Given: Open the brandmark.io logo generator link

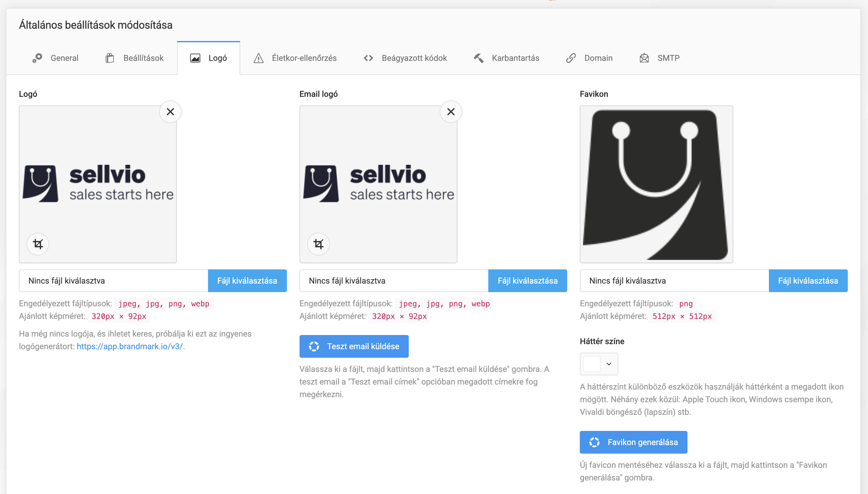Looking at the screenshot, I should coord(130,346).
